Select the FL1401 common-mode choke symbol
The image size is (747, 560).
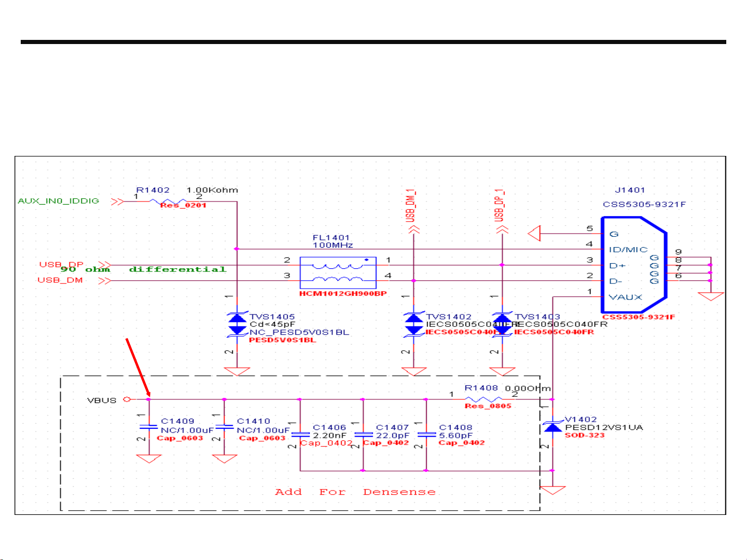[338, 272]
